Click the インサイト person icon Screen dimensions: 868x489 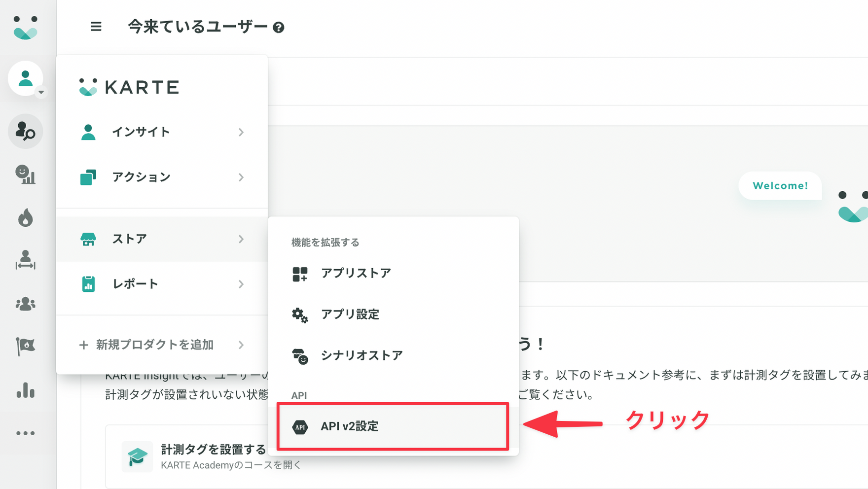click(88, 132)
